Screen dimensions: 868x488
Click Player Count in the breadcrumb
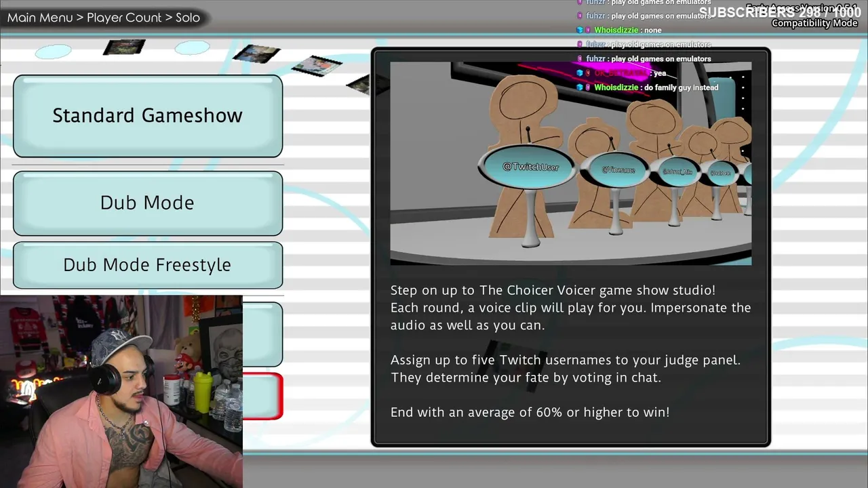124,18
